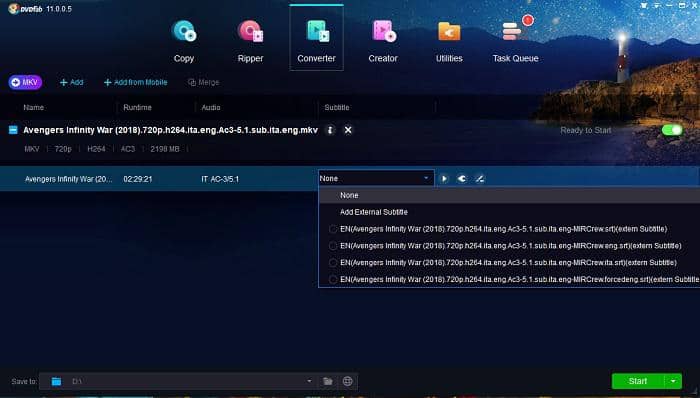Show info for the Avengers Infinity War file
Screen dimensions: 700x398
point(330,130)
